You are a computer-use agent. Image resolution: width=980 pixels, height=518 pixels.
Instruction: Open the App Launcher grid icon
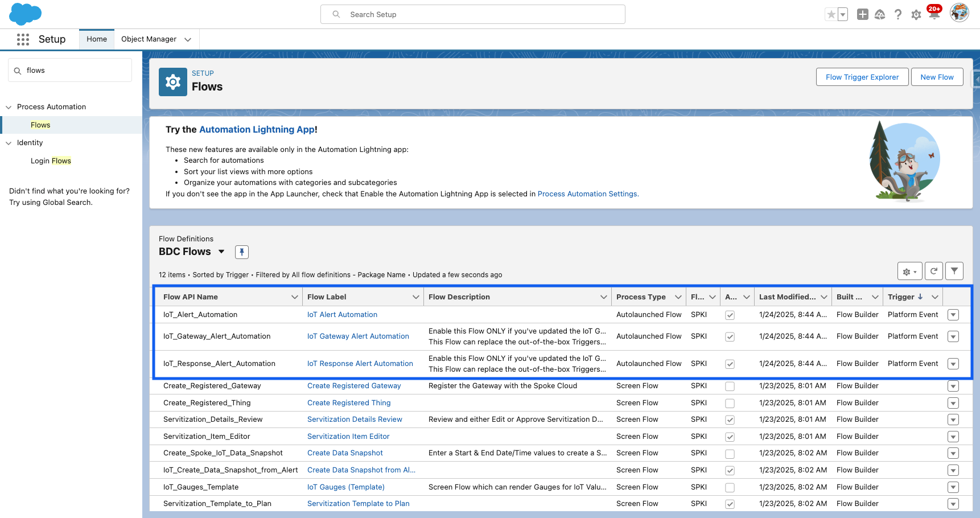pyautogui.click(x=23, y=39)
